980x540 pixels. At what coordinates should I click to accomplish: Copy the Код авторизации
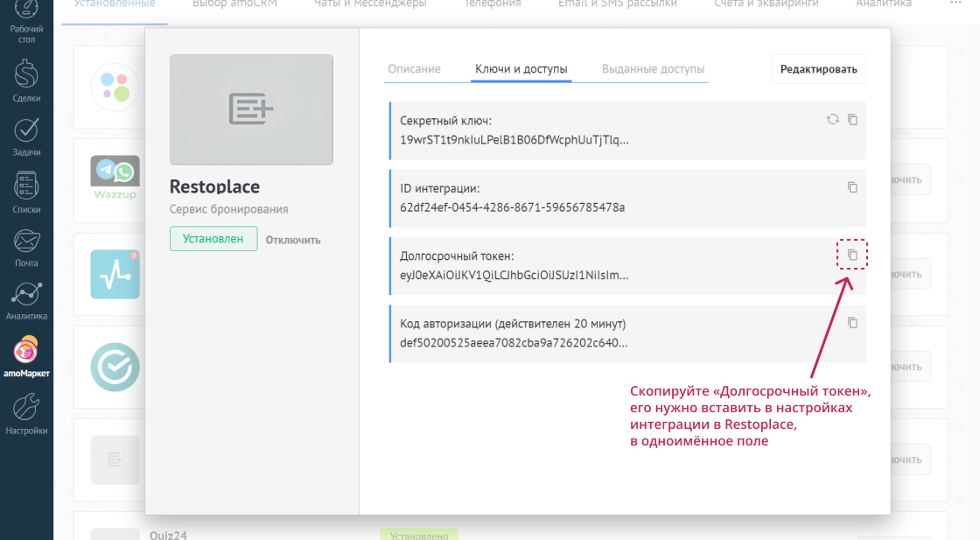coord(853,322)
